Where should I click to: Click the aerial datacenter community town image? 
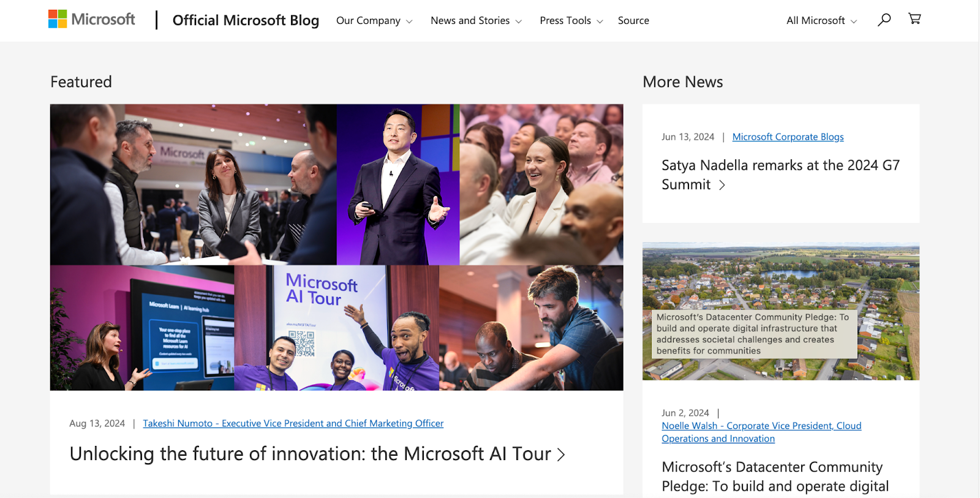point(781,311)
